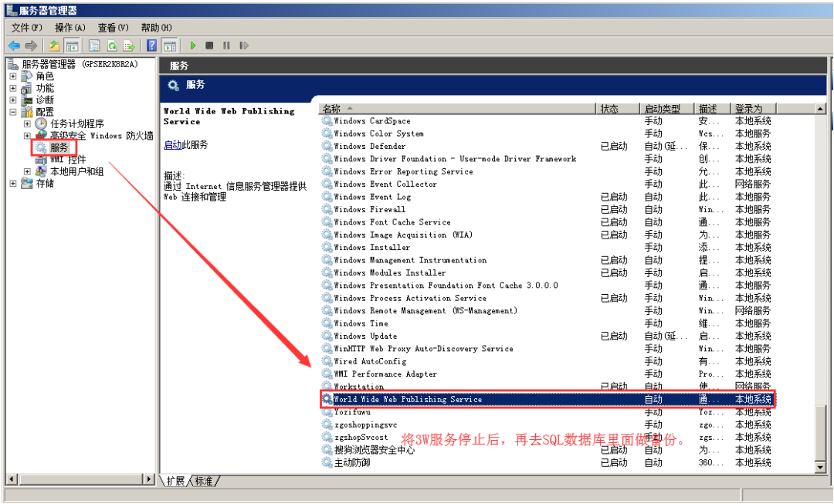834x504 pixels.
Task: Open the 操作(A) menu
Action: pos(69,28)
